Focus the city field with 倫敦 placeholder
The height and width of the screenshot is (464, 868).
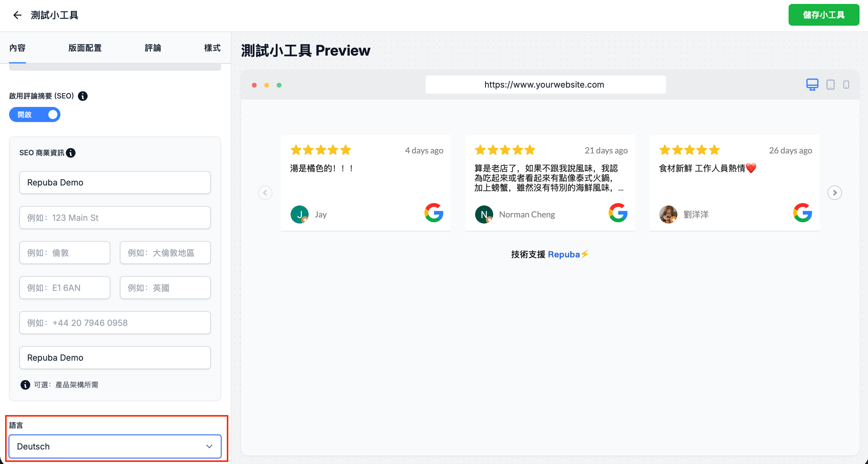tap(65, 253)
